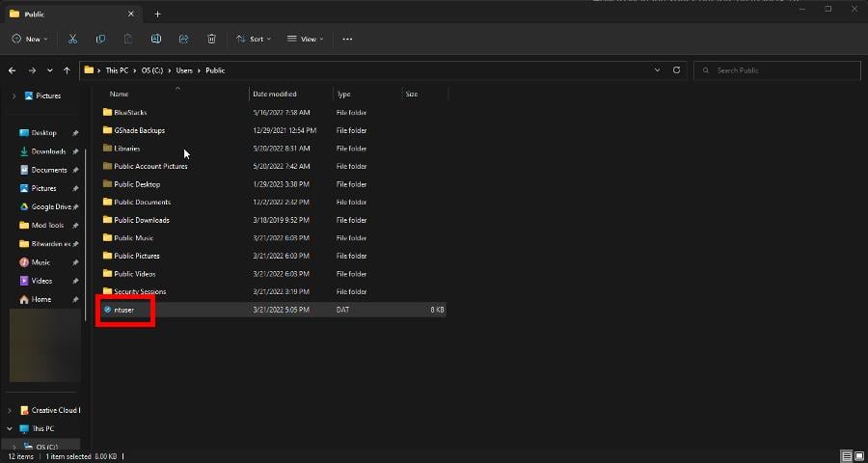Open the Sort dropdown menu
The width and height of the screenshot is (868, 463).
pos(254,39)
